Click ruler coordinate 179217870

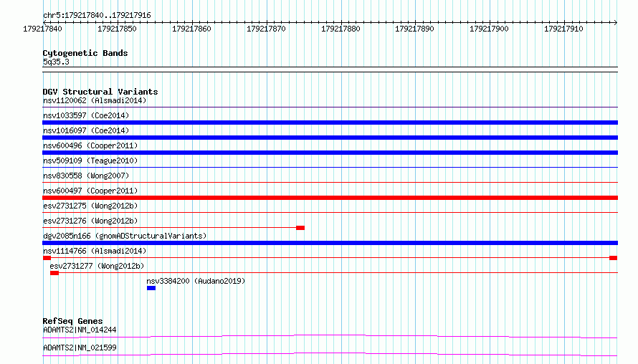pos(266,29)
